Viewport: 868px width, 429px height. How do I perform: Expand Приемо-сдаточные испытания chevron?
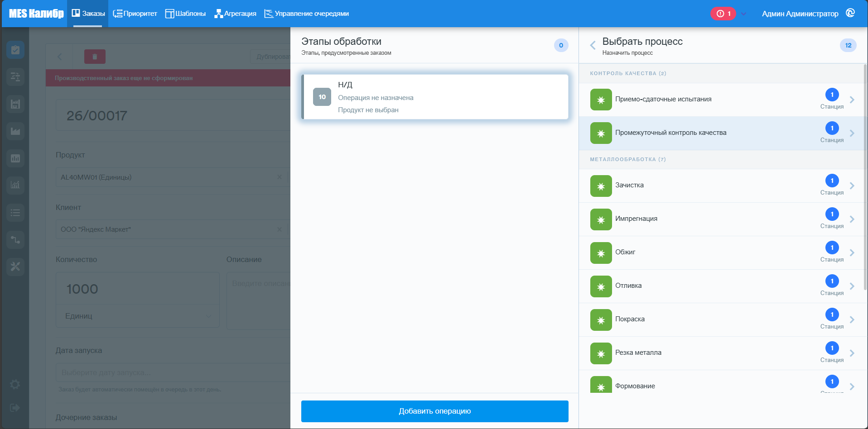[852, 100]
